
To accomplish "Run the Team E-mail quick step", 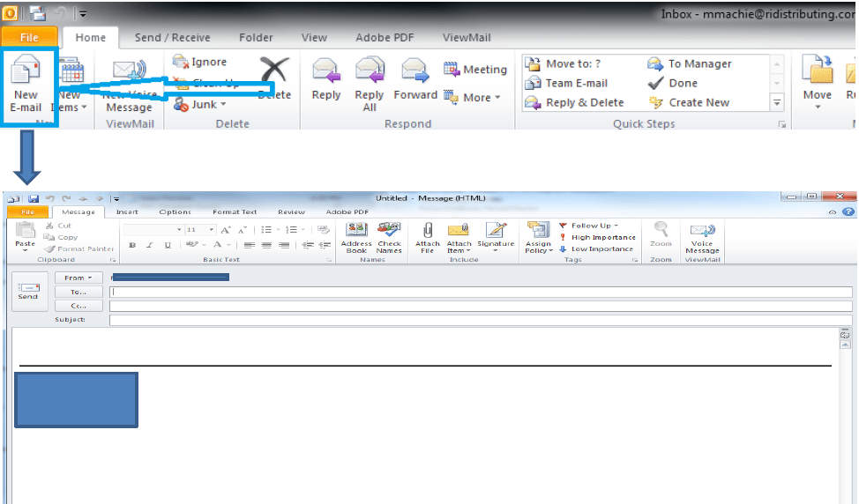I will 566,83.
